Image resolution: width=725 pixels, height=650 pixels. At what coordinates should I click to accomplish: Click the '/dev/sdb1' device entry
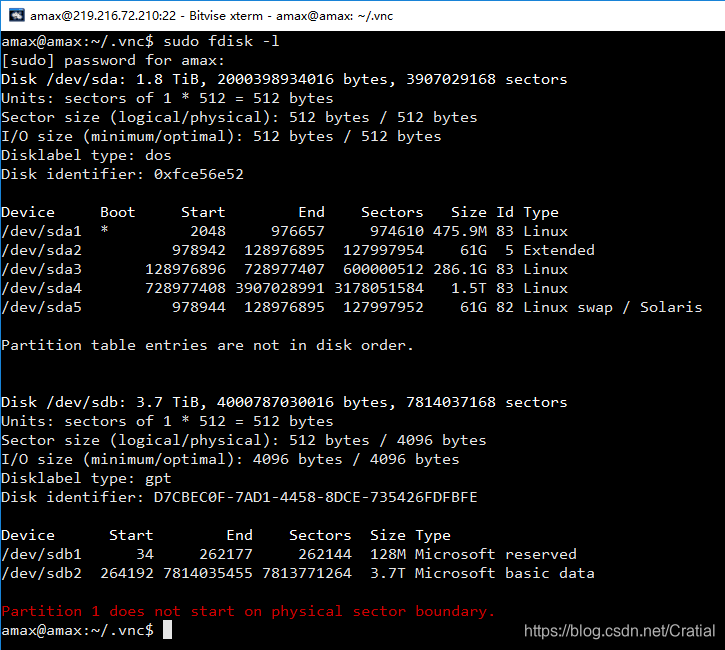42,554
